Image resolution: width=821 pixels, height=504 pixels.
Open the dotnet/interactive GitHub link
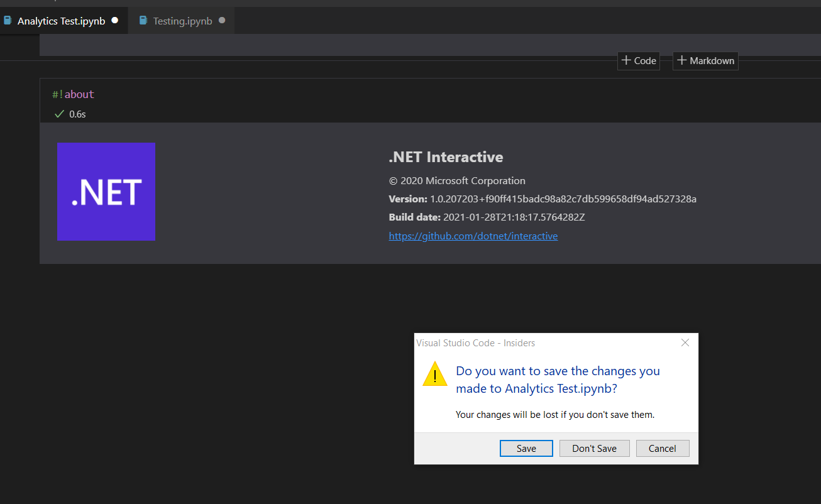coord(473,236)
